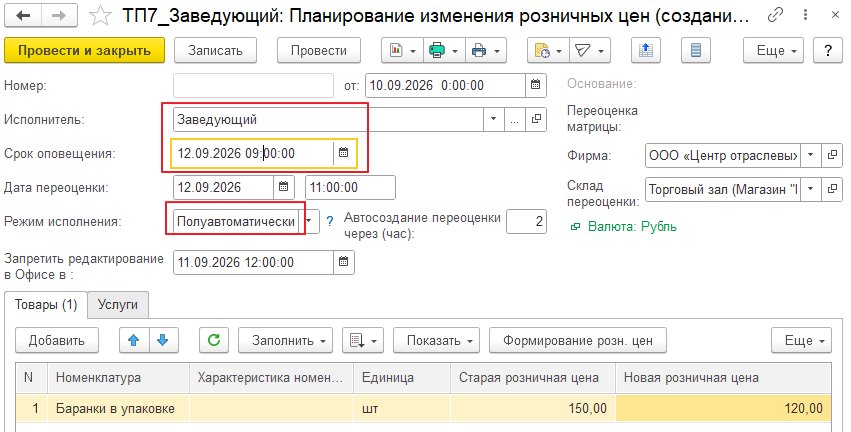Go back with the left arrow button
Viewport: 851px width, 432px height.
[23, 16]
